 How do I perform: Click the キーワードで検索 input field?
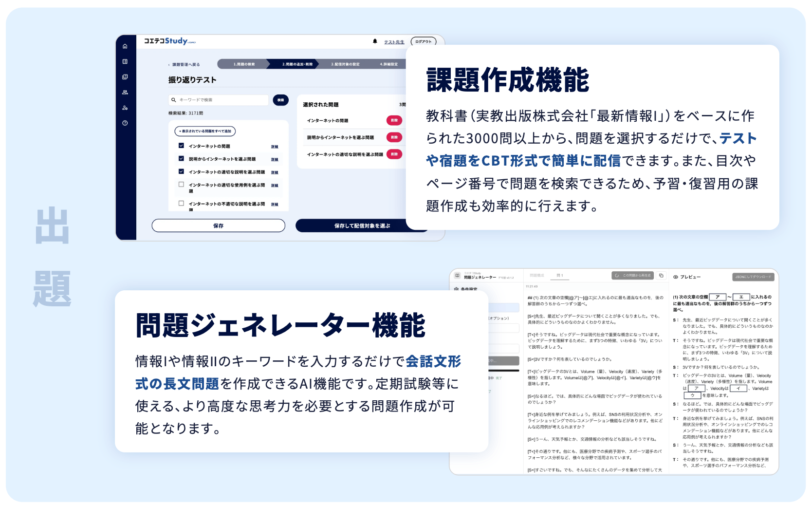pos(219,100)
